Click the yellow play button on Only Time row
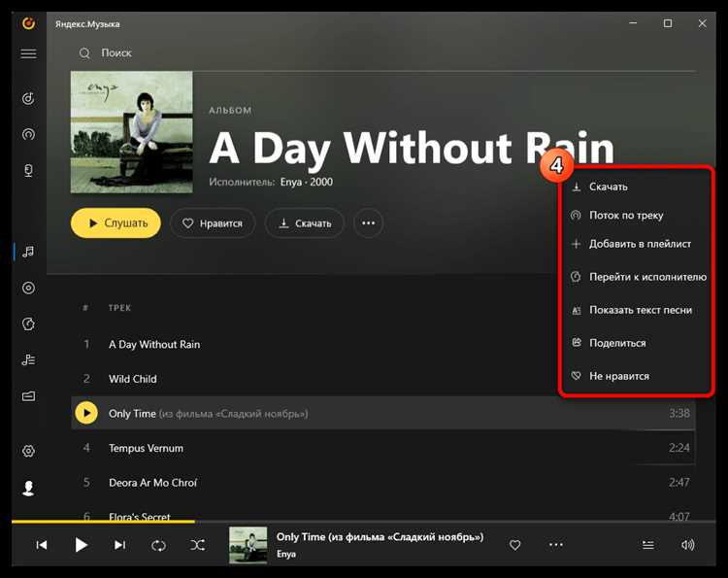Viewport: 728px width, 578px height. 86,413
